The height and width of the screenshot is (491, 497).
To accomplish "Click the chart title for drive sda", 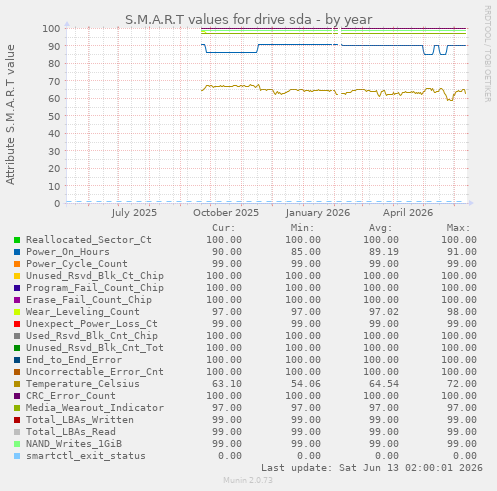I will click(x=249, y=20).
